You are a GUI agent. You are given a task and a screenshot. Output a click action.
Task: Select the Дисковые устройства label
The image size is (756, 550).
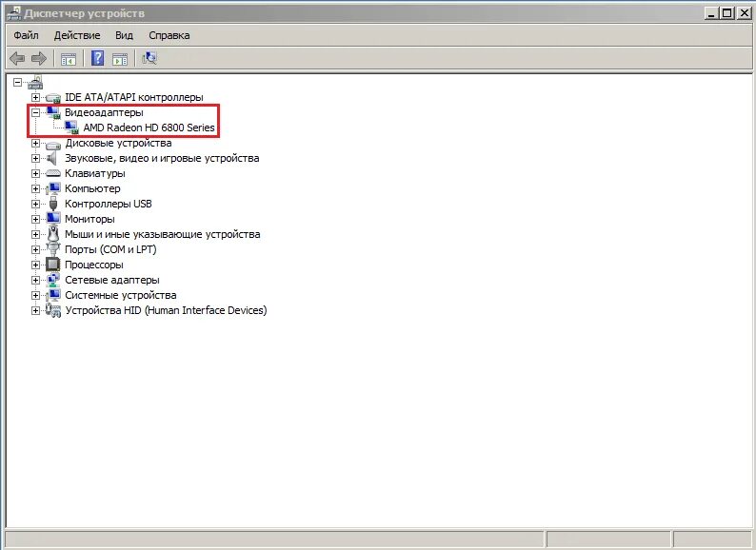click(x=119, y=143)
